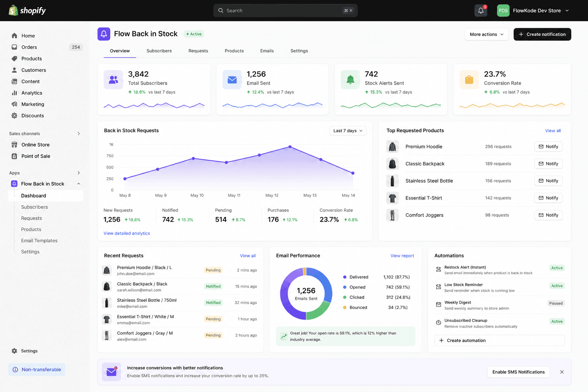Notify subscribers for Essential T-Shirt

(x=549, y=198)
